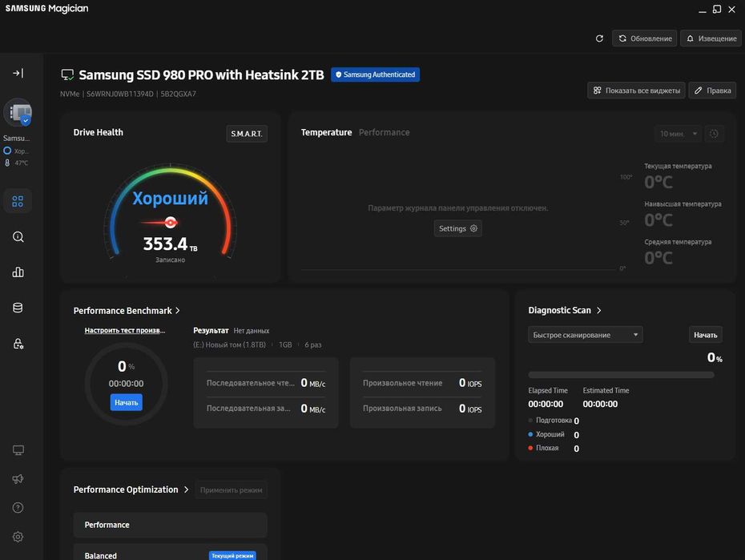The height and width of the screenshot is (560, 745).
Task: Start benchmark with blue Начать button
Action: pos(126,402)
